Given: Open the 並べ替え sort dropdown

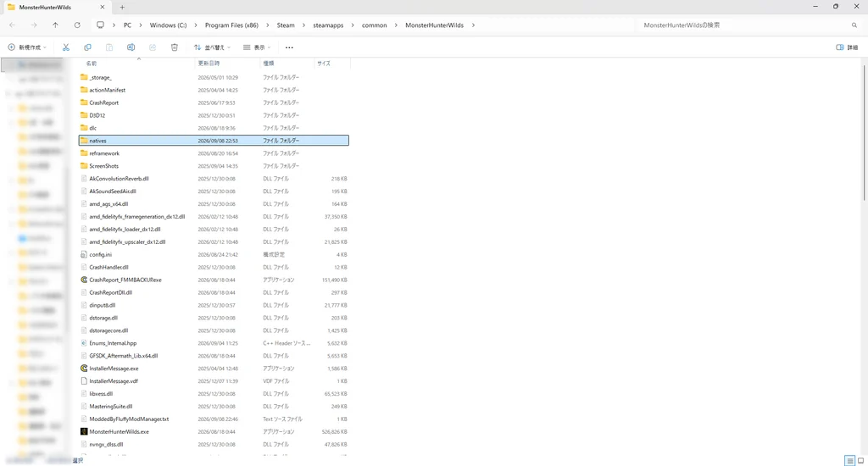Looking at the screenshot, I should point(213,47).
